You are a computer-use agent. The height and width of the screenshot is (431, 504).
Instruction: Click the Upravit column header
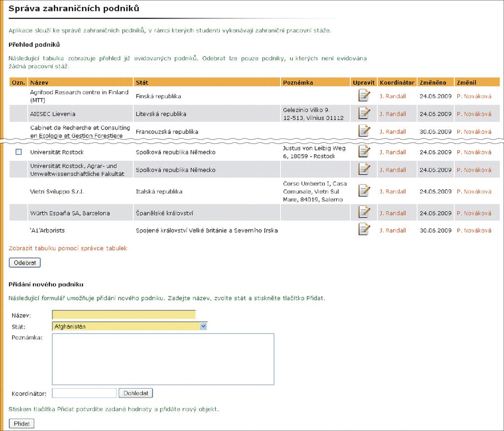[364, 82]
